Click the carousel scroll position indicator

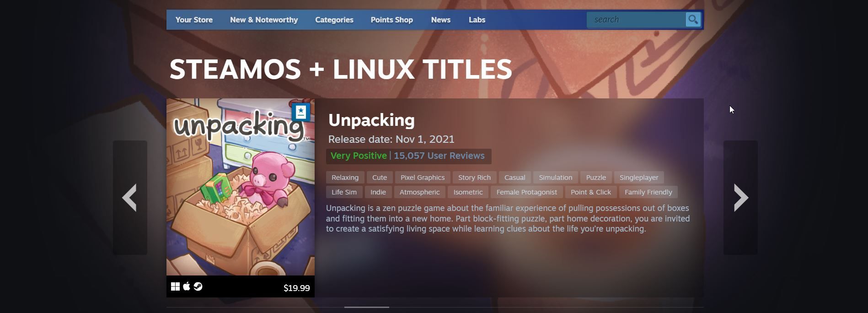pos(367,307)
